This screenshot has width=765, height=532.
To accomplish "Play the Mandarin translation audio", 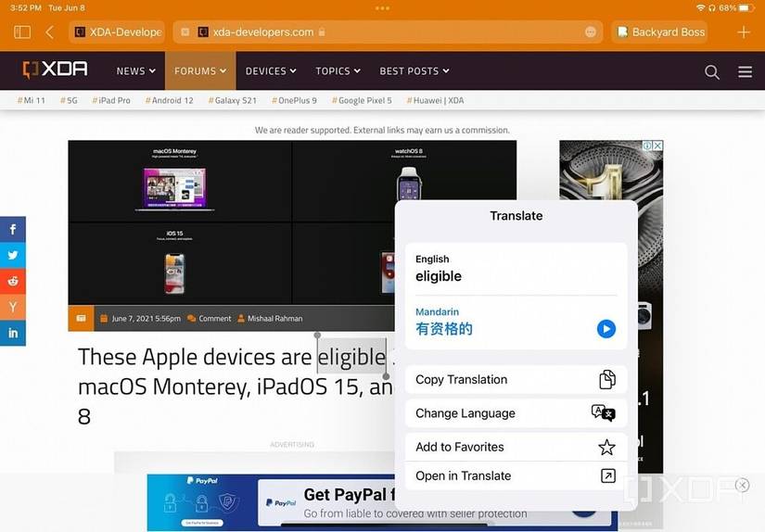I will tap(606, 329).
